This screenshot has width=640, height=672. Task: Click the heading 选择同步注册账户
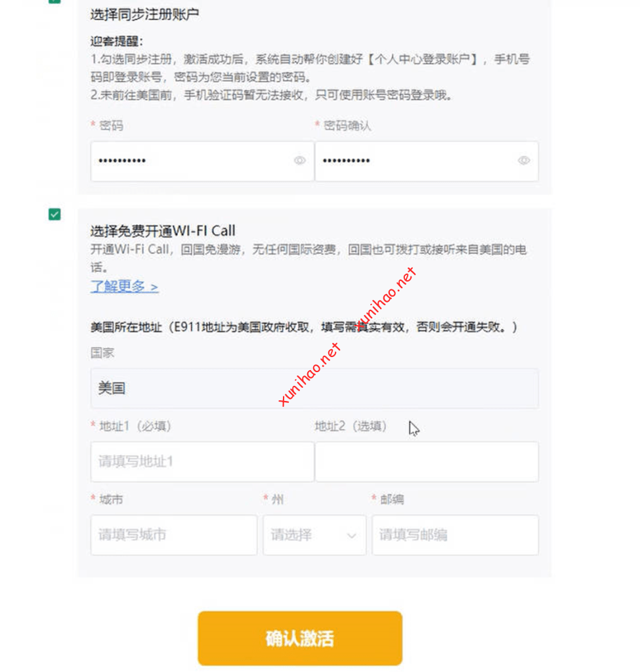click(x=144, y=14)
